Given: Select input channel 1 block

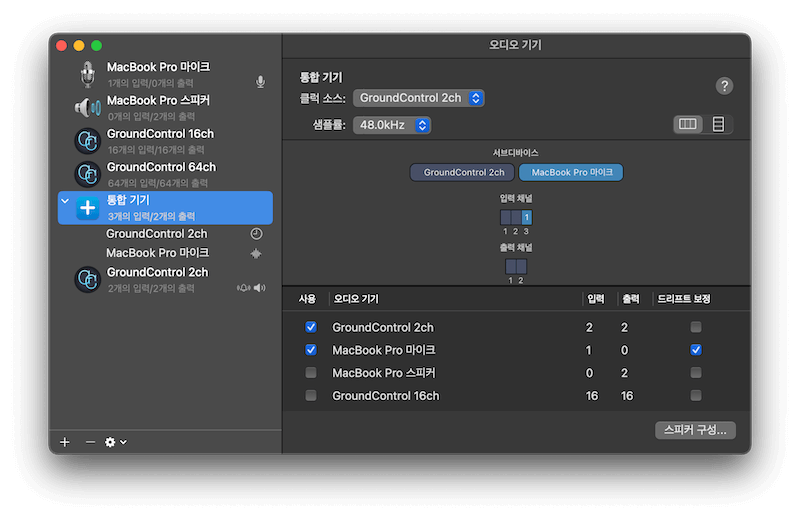Looking at the screenshot, I should pyautogui.click(x=506, y=217).
